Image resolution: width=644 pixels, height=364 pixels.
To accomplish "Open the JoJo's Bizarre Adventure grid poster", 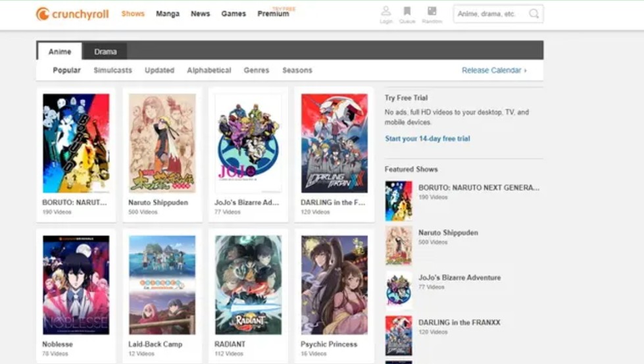I will pos(249,143).
